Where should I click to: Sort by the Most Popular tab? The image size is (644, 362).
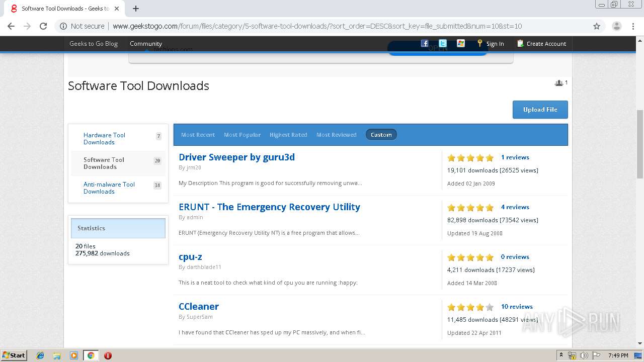pyautogui.click(x=242, y=135)
